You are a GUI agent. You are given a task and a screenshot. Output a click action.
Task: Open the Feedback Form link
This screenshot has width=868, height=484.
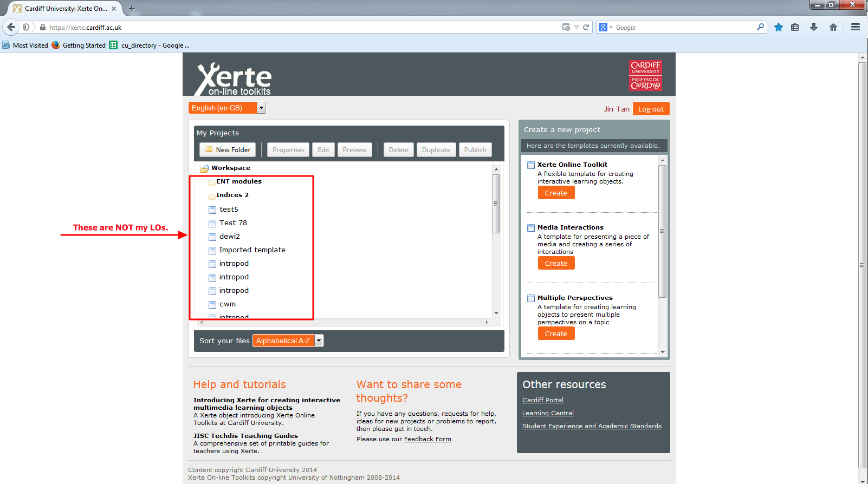[x=427, y=439]
